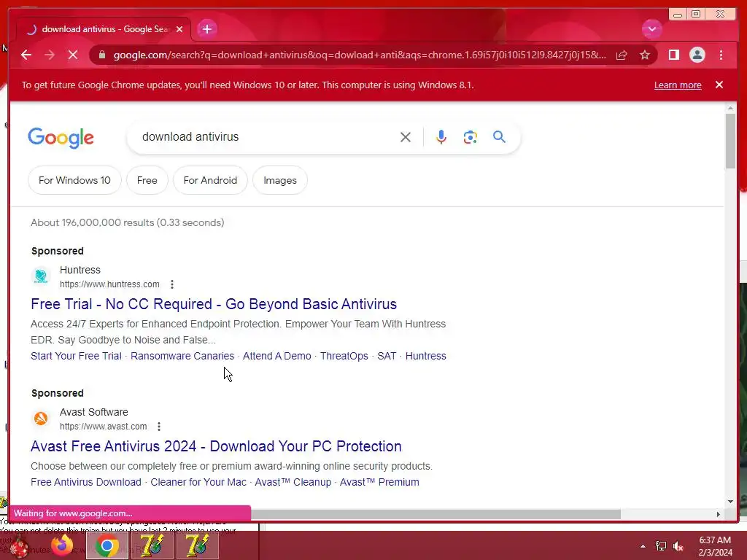
Task: Click https://www.avast.com URL text
Action: click(x=104, y=427)
